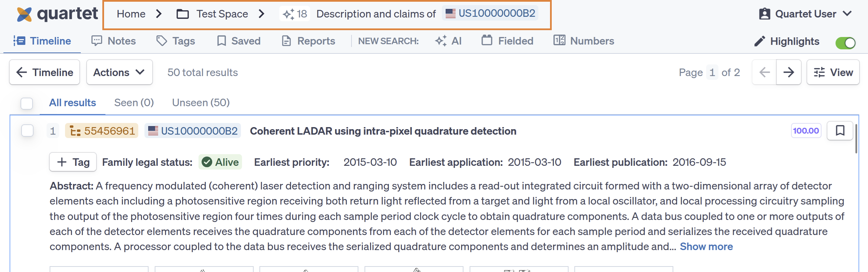Viewport: 868px width, 272px height.
Task: Click the patent family 55456961 badge
Action: 102,131
